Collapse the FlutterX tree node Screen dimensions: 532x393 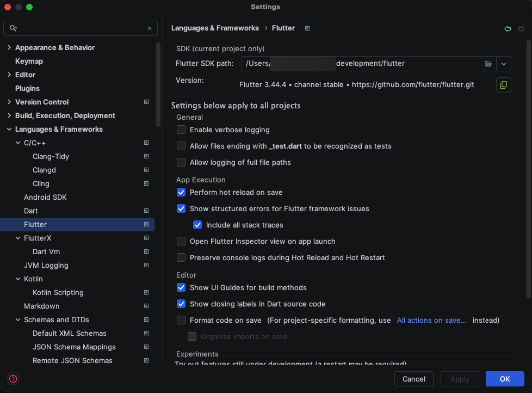(18, 237)
